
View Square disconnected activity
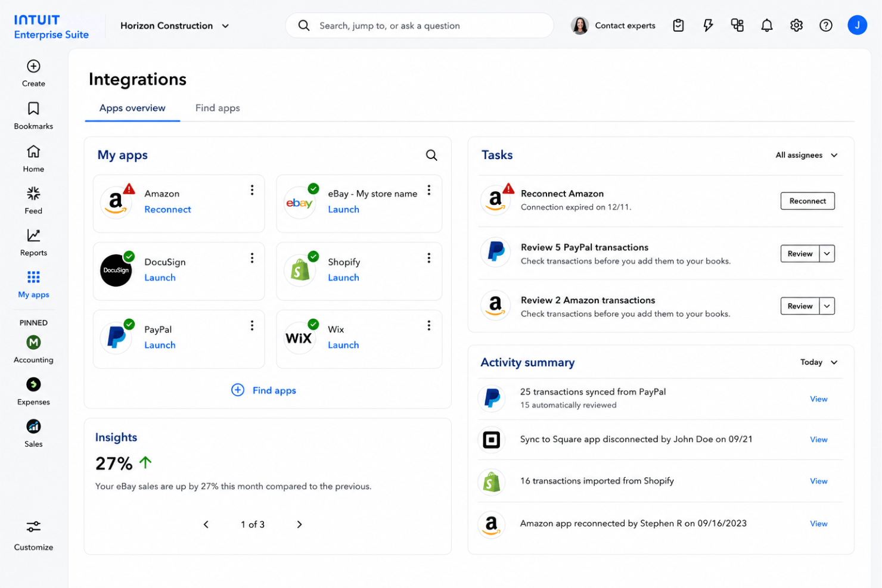[x=818, y=440]
